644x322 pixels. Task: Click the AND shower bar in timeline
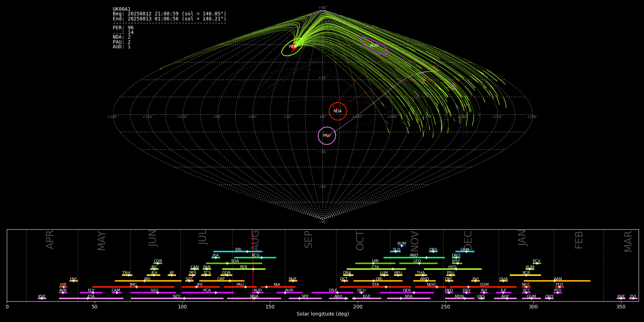click(414, 258)
